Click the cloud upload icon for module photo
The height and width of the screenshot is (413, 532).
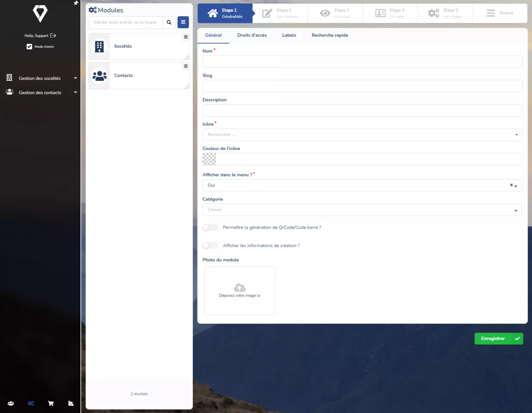tap(240, 288)
